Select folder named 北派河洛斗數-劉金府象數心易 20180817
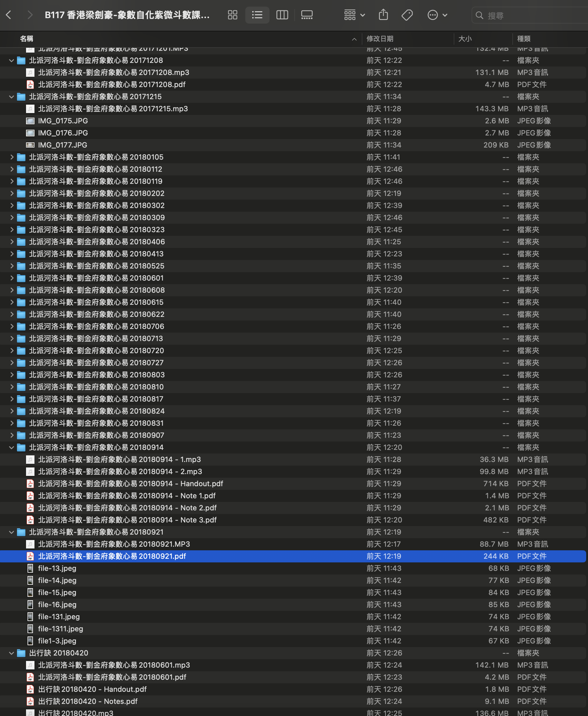The width and height of the screenshot is (588, 716). pos(96,399)
